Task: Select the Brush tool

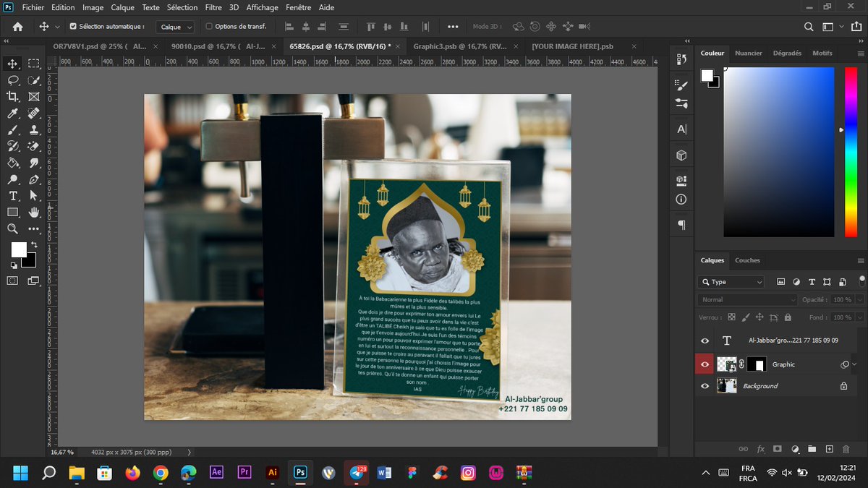Action: [12, 130]
